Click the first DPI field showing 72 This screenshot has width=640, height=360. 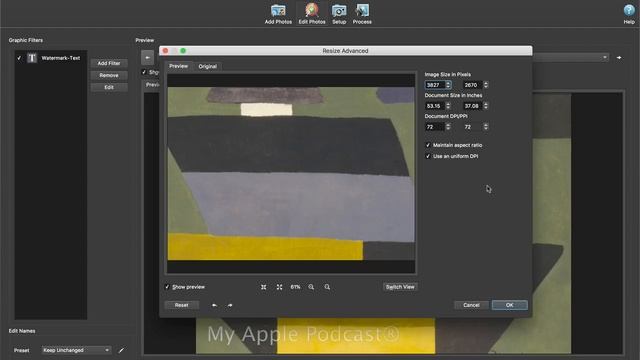click(435, 127)
